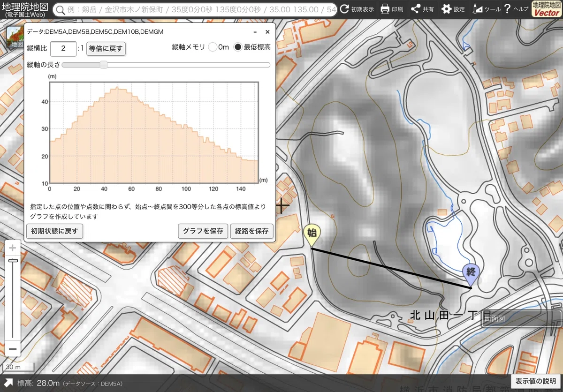Screen dimensions: 563x392
Task: Select the 0m vertical axis option
Action: [213, 47]
